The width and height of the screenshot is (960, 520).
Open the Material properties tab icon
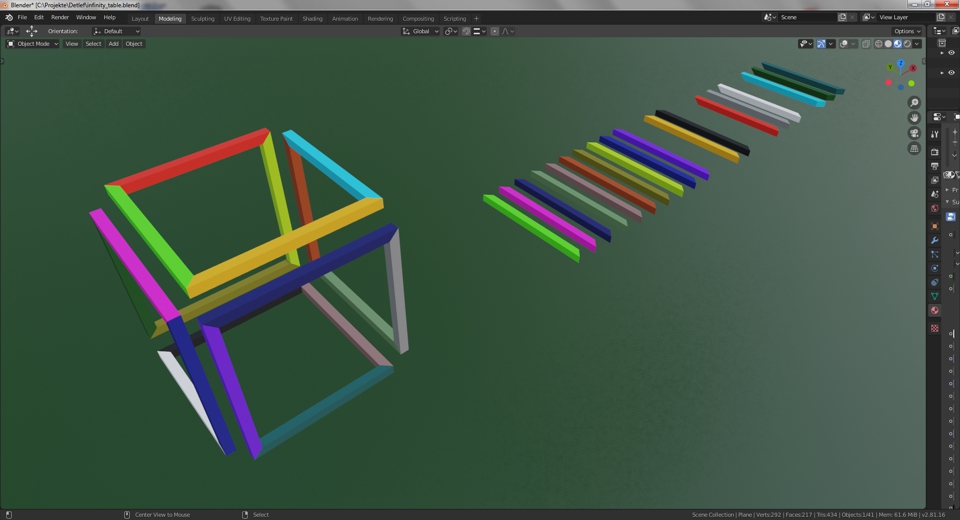pyautogui.click(x=935, y=310)
